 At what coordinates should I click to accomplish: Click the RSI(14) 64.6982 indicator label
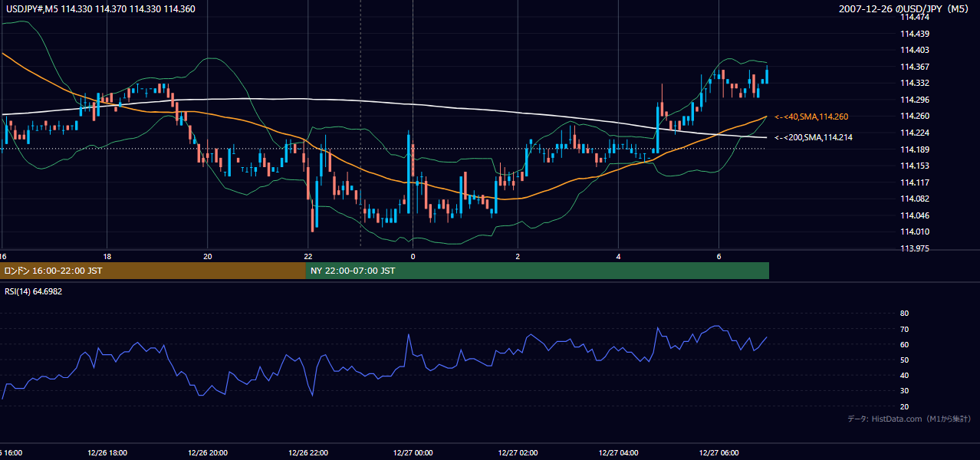point(33,291)
